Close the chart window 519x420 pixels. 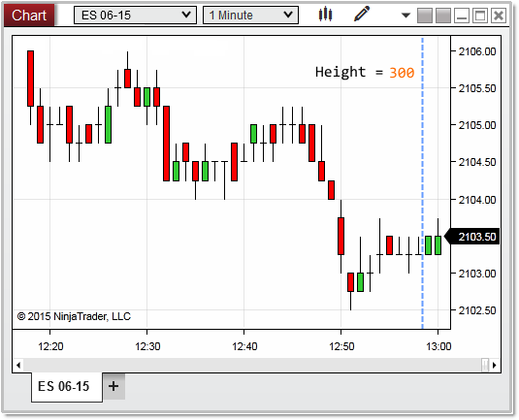coord(499,16)
